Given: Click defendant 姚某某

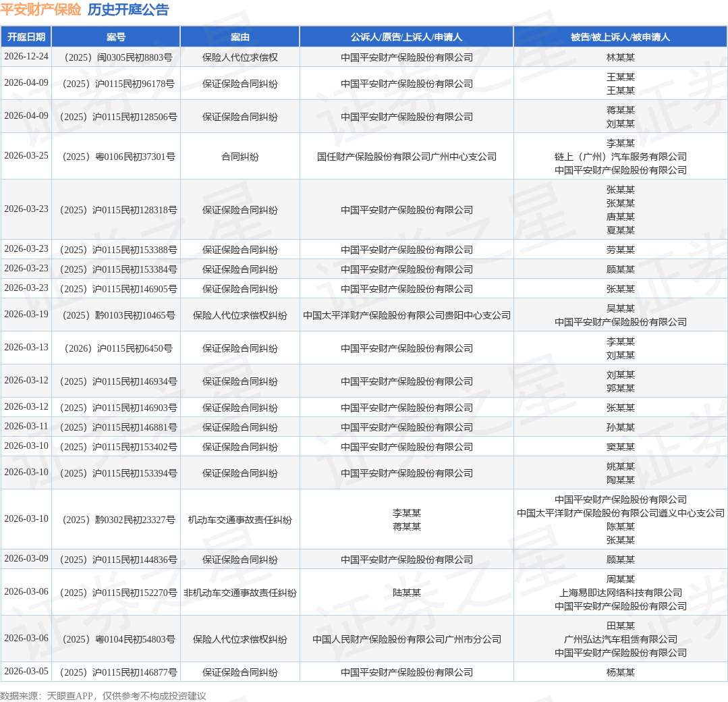Looking at the screenshot, I should tap(620, 467).
